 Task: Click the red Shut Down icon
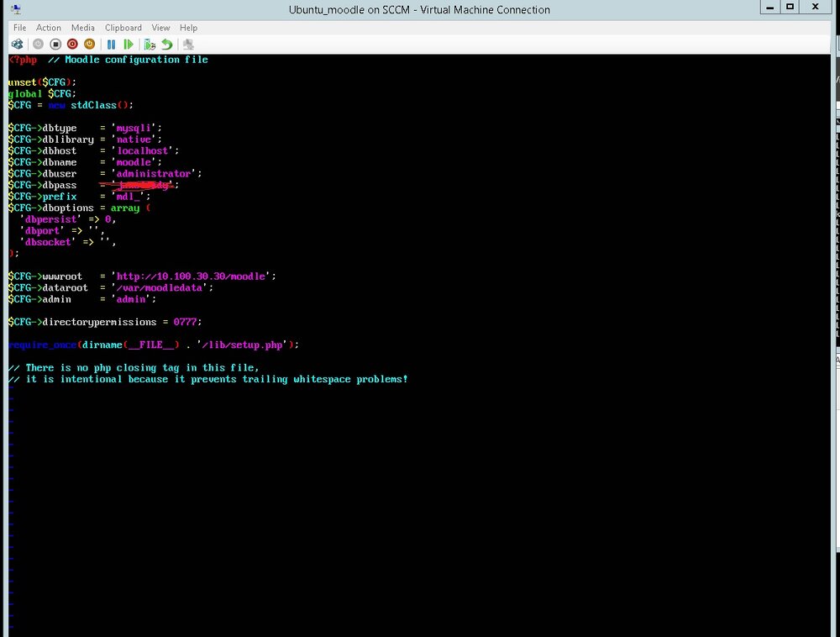(72, 45)
